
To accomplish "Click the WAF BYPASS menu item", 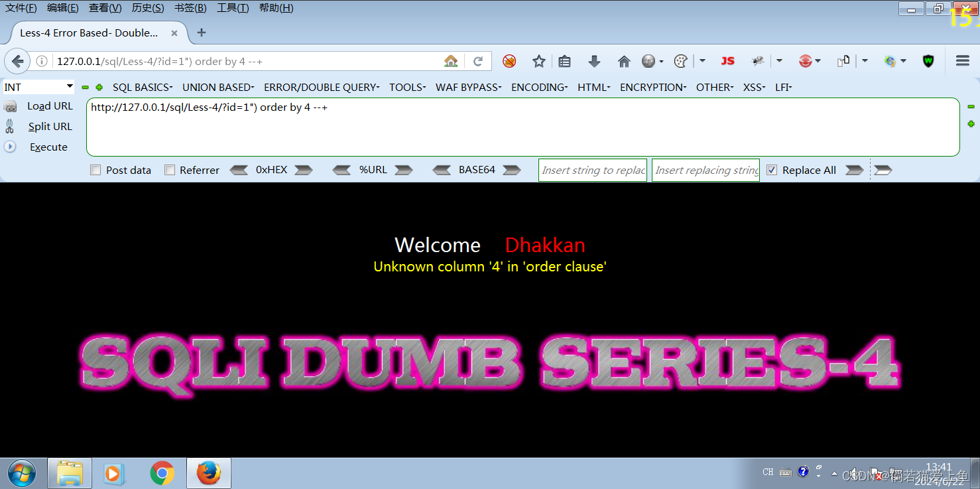I will tap(468, 87).
